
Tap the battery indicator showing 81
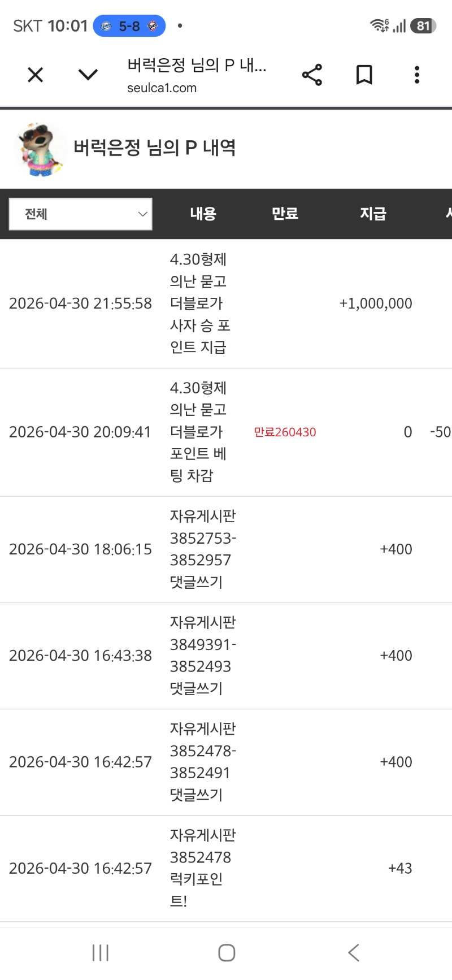(423, 26)
